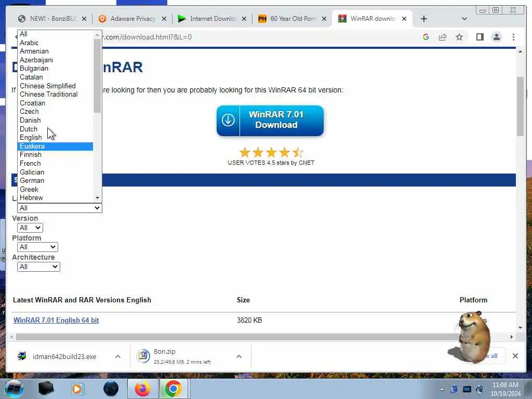Open the Architecture dropdown

pyautogui.click(x=38, y=267)
